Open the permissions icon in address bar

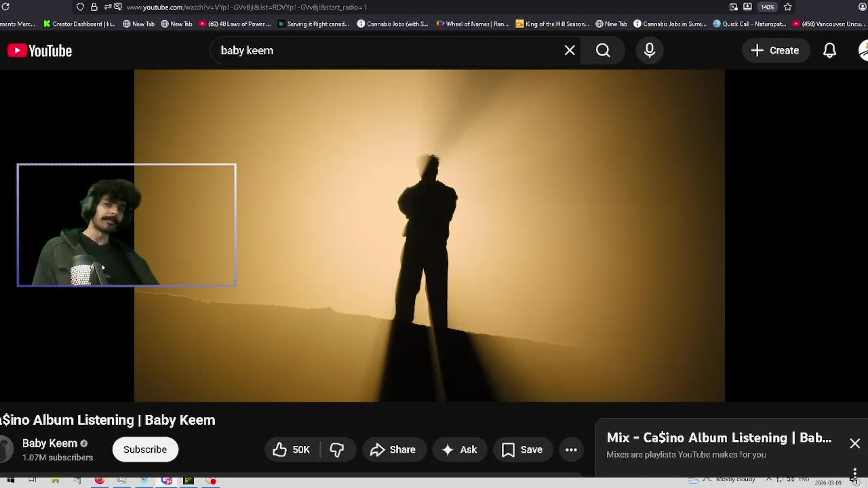coord(108,7)
